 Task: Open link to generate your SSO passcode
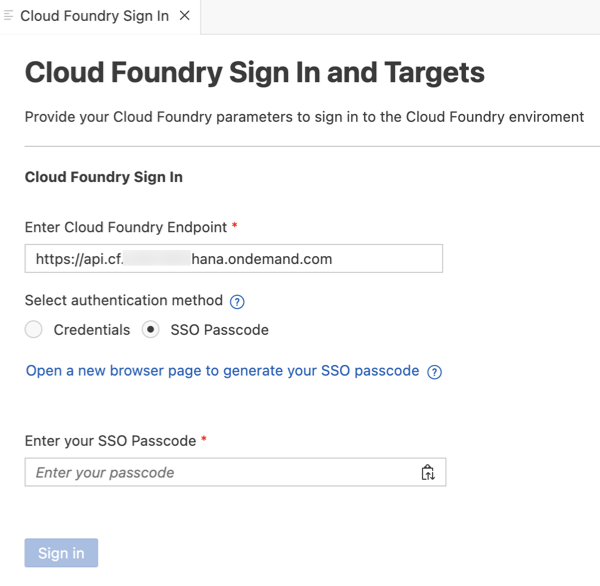click(x=222, y=371)
